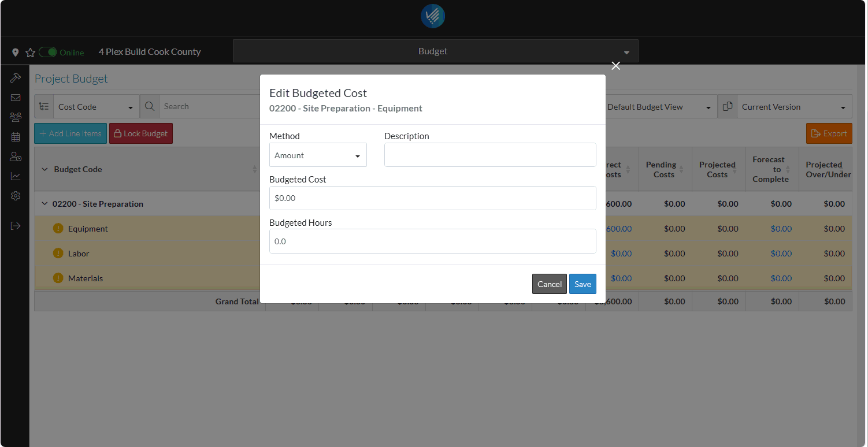Click the star favorite icon

[x=31, y=53]
